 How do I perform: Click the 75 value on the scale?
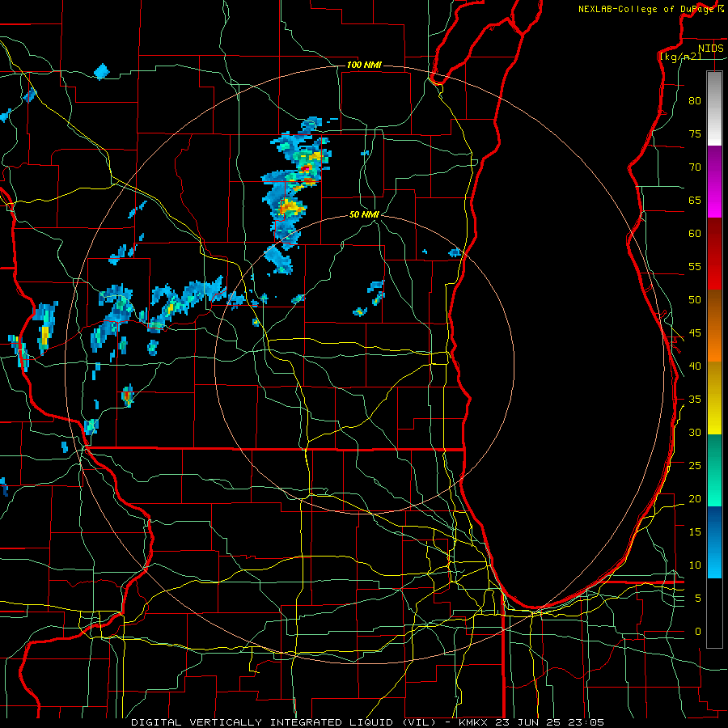tap(695, 133)
